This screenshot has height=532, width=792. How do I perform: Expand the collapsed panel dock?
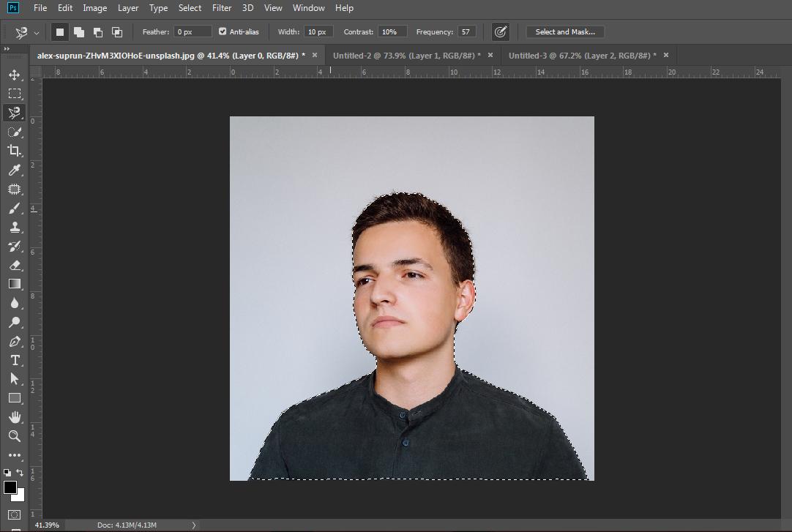pos(7,50)
